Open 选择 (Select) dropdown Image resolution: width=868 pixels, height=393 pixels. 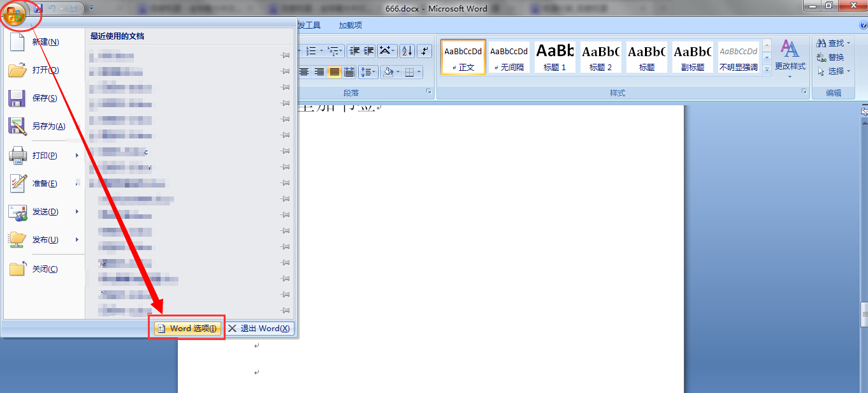coord(834,71)
